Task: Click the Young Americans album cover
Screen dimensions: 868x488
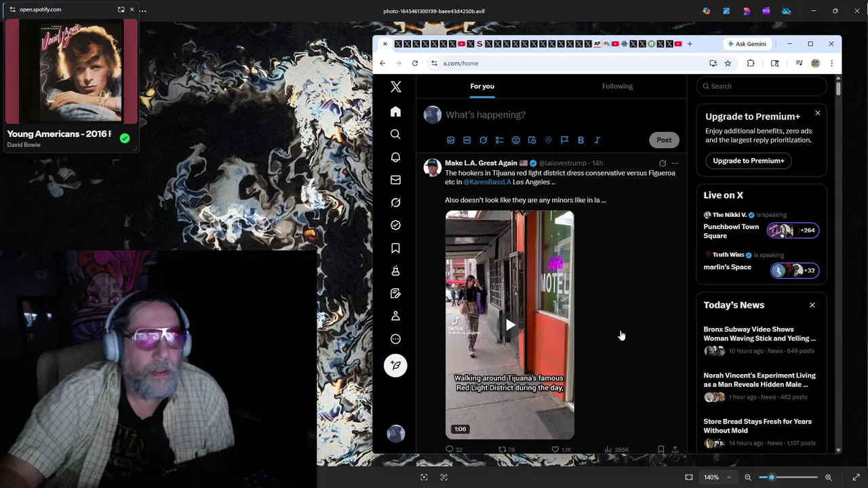Action: tap(71, 71)
